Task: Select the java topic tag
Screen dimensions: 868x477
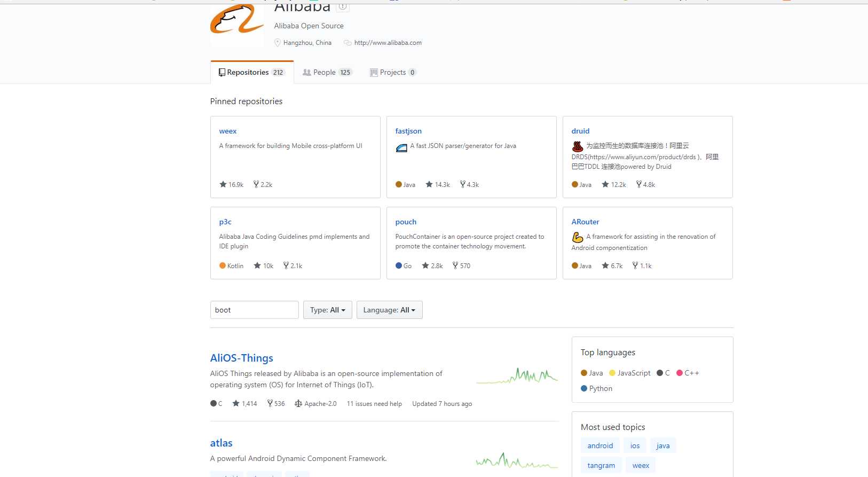Action: (663, 445)
